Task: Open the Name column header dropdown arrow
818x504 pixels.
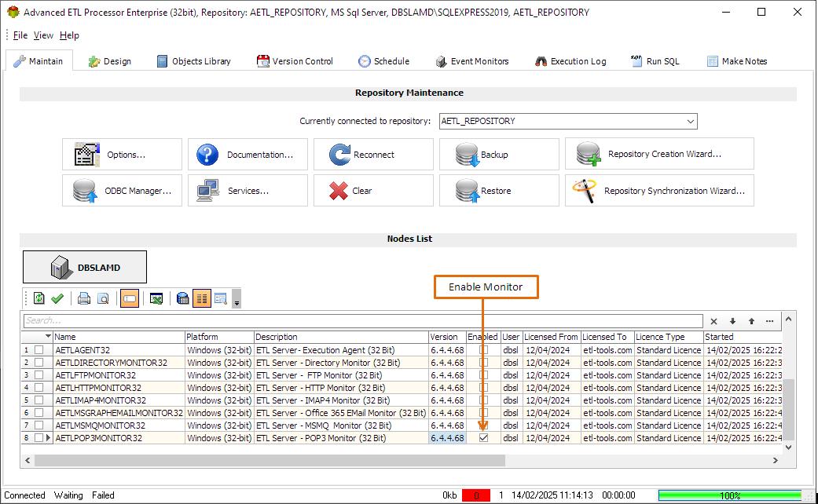Action: pos(48,336)
